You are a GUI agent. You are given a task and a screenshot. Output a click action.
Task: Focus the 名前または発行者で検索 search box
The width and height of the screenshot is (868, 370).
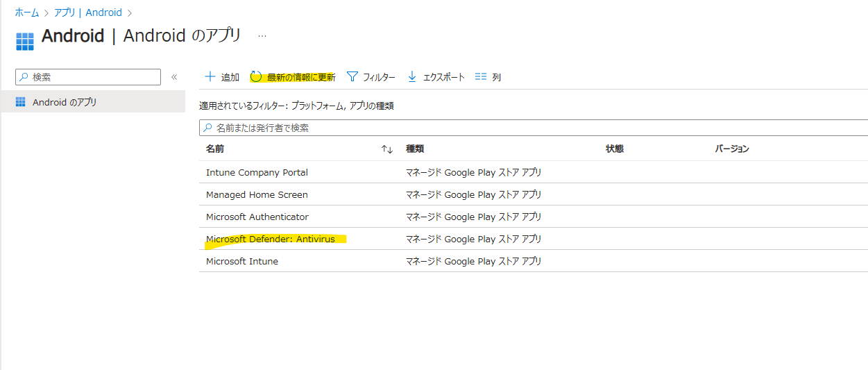[x=533, y=128]
